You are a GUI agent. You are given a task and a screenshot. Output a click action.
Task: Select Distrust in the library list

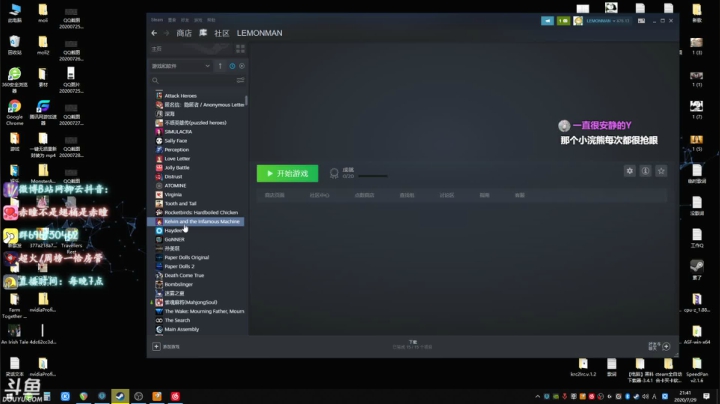coord(173,177)
